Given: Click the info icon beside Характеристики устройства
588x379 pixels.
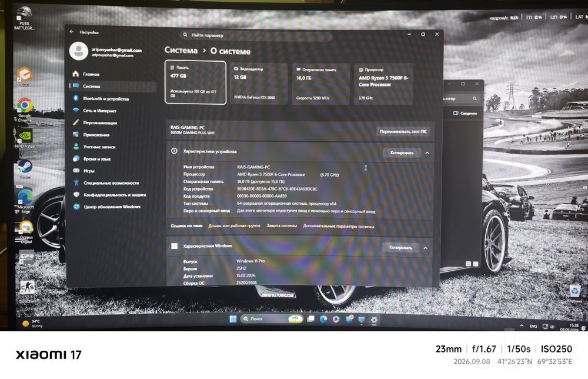Looking at the screenshot, I should pyautogui.click(x=175, y=151).
